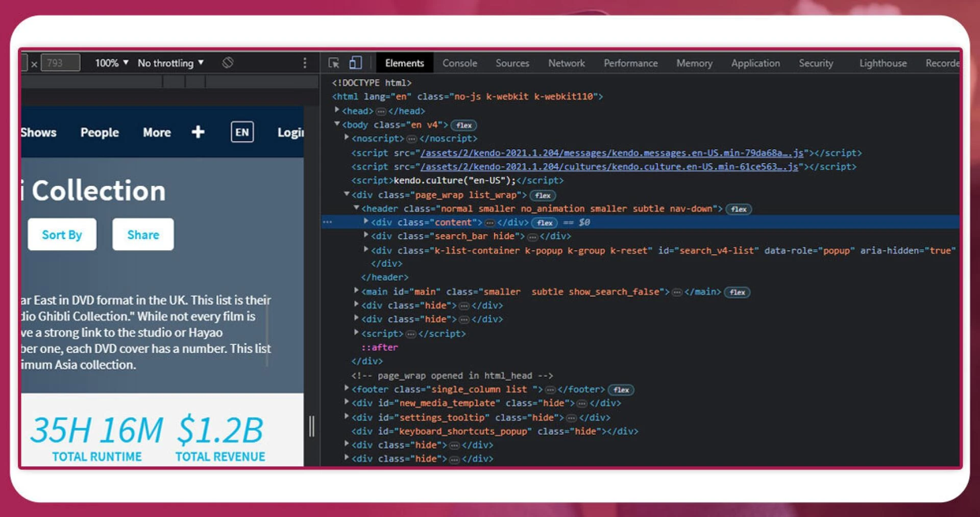Click the 793 height input field

pos(60,63)
